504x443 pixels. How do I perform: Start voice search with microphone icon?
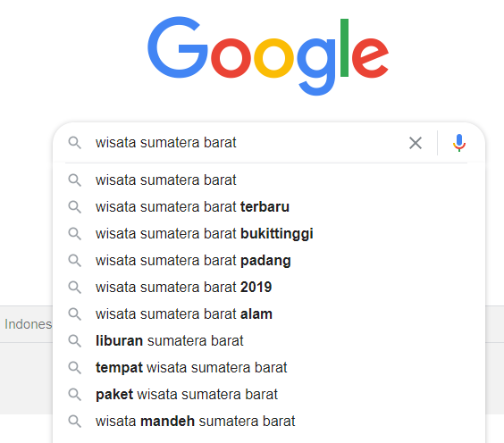pos(459,143)
